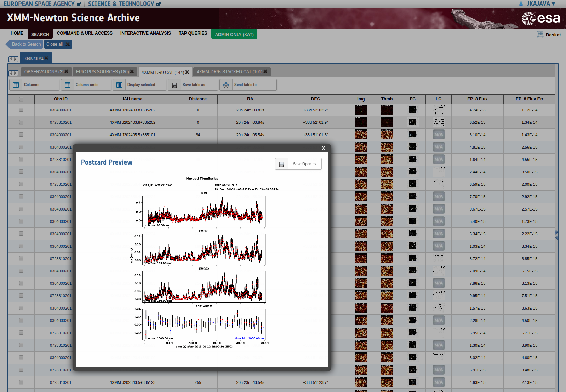Open Img thumbnail for flux 1.57E-13 row
Screen dimensions: 566x392
point(361,308)
